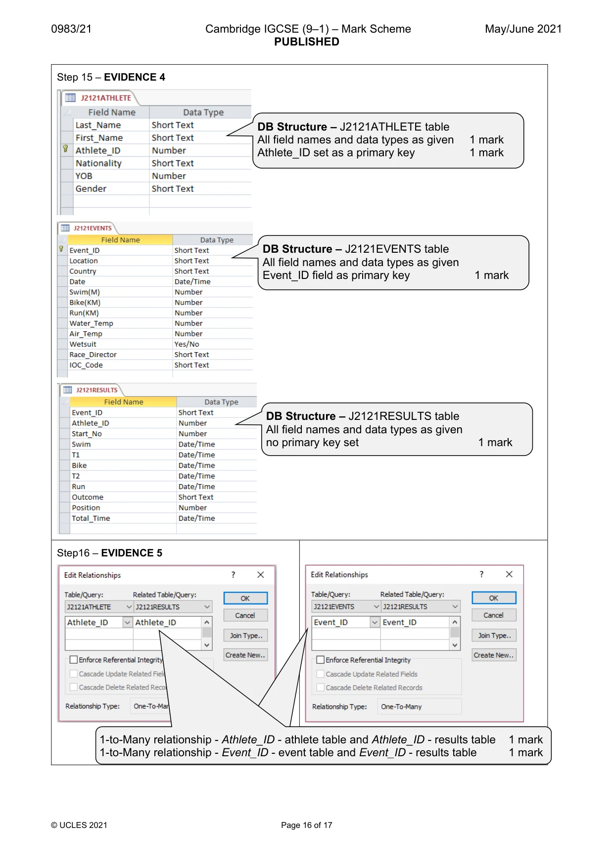Click the help question mark in the J2121ATHLETE relationship dialog

234,574
